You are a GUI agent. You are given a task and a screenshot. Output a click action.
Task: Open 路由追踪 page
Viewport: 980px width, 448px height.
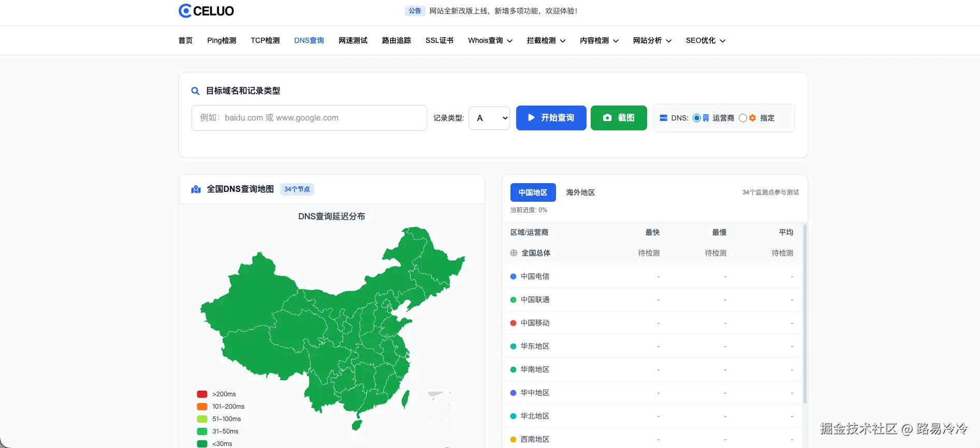tap(397, 40)
